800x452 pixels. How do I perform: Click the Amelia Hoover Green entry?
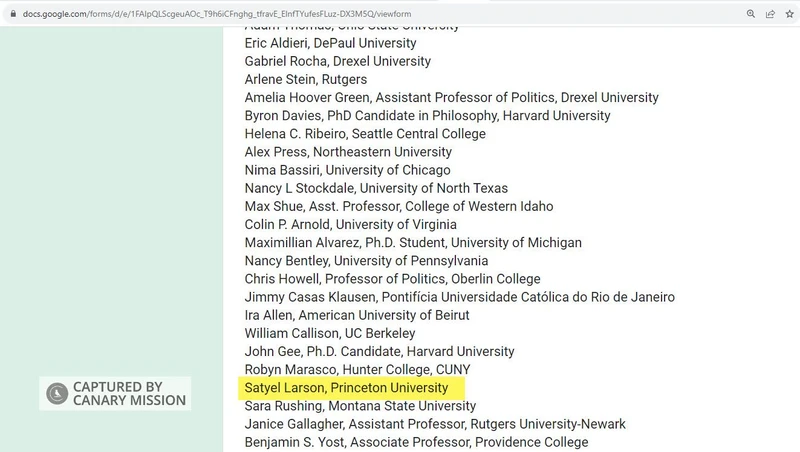452,97
